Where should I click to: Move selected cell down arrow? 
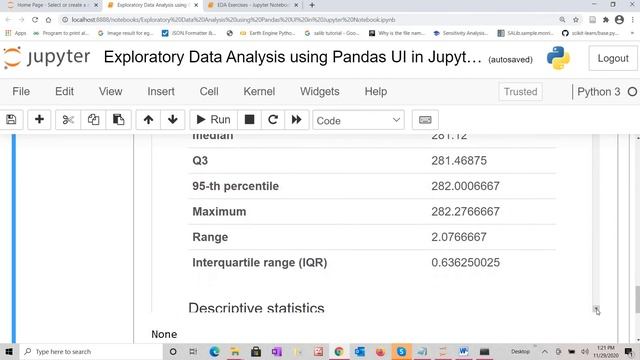coord(173,120)
